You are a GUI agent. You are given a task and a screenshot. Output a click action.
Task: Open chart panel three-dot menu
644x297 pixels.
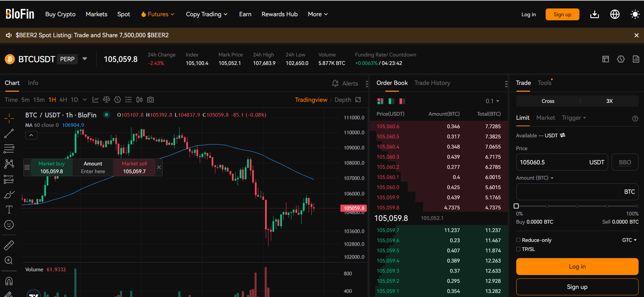(367, 84)
